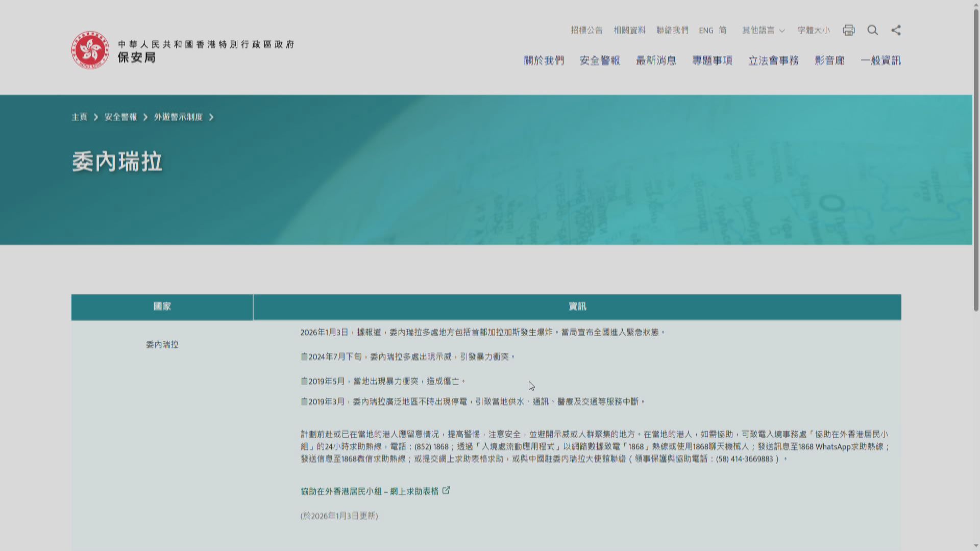Screen dimensions: 980x551
Task: Click the print page icon
Action: click(x=848, y=30)
